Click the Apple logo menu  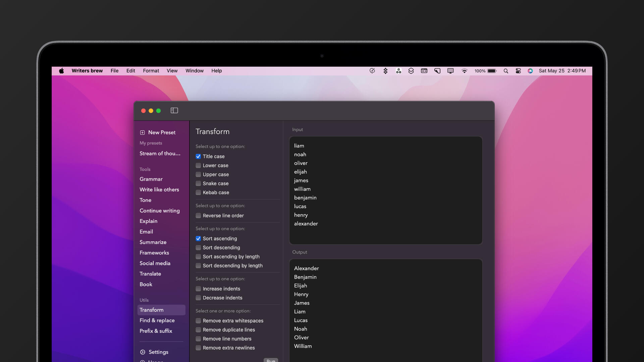pos(61,71)
